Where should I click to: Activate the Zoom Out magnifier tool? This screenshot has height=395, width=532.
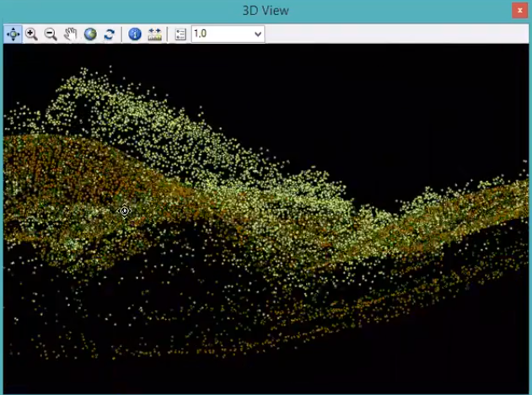(x=51, y=35)
